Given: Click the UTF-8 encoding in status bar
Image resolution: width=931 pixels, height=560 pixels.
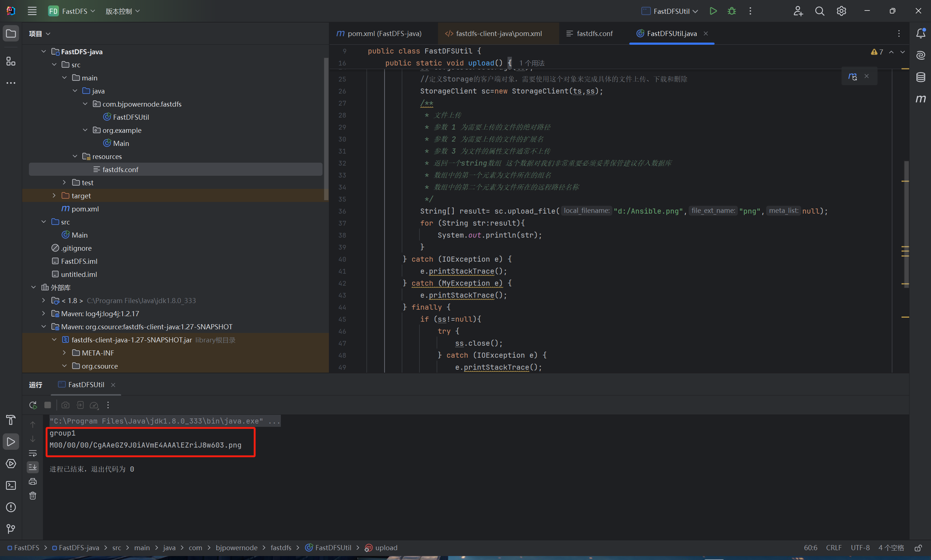Looking at the screenshot, I should pos(860,548).
